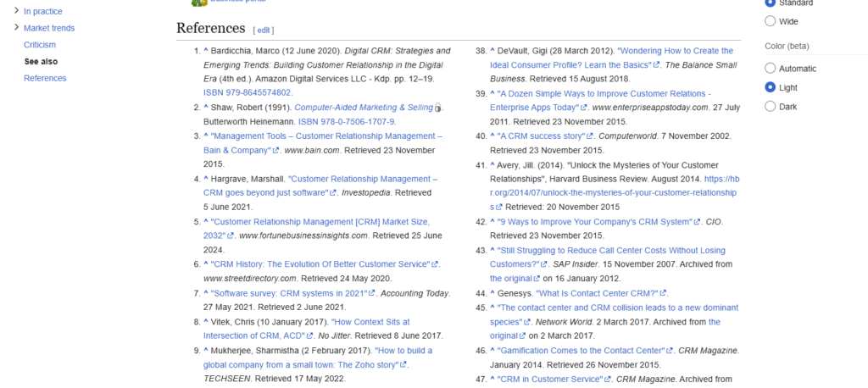Open Management Tools Bain & Company reference link

pyautogui.click(x=323, y=143)
